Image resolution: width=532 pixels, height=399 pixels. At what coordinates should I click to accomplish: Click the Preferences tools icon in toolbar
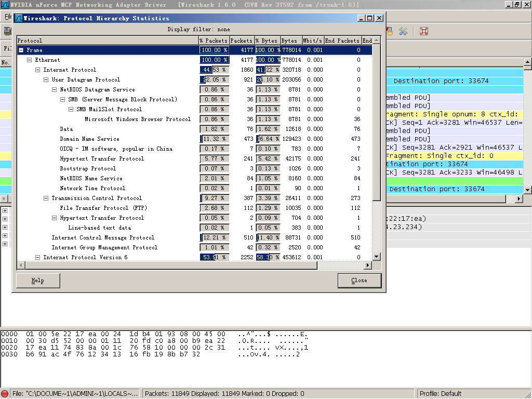point(403,31)
